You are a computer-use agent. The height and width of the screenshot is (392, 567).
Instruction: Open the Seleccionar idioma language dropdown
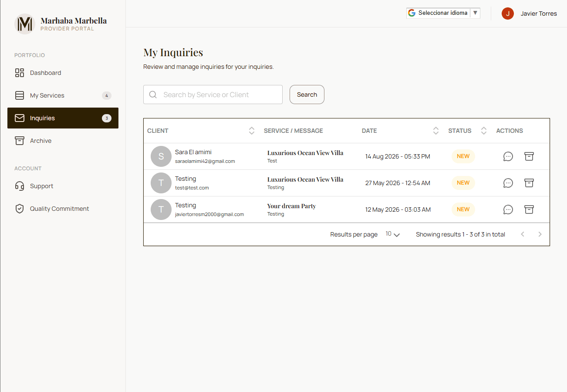coord(443,13)
